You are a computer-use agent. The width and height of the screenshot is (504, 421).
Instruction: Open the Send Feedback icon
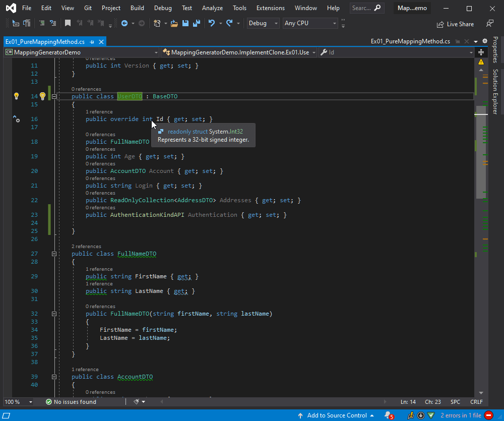click(x=489, y=24)
